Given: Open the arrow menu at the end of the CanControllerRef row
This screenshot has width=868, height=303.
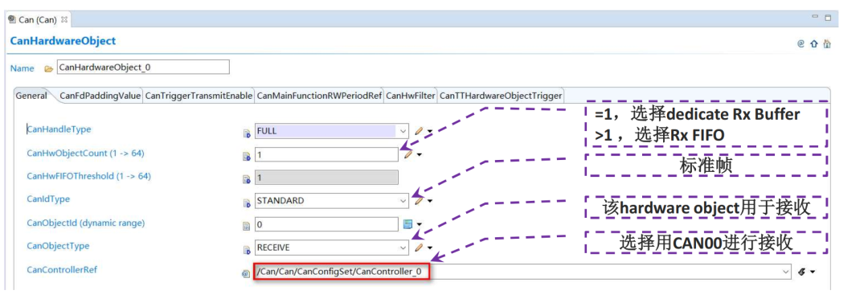Looking at the screenshot, I should 813,272.
